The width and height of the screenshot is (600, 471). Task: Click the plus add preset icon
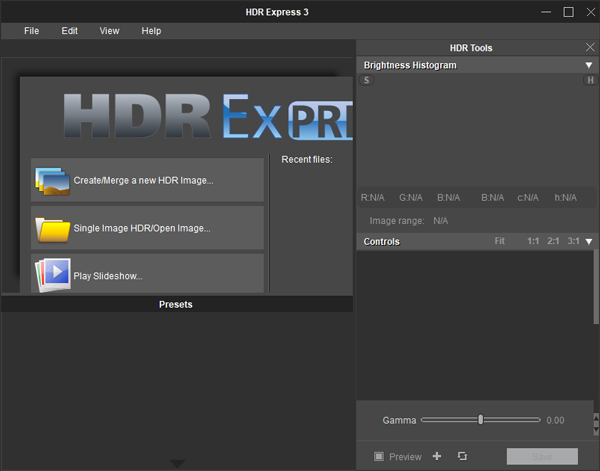437,456
